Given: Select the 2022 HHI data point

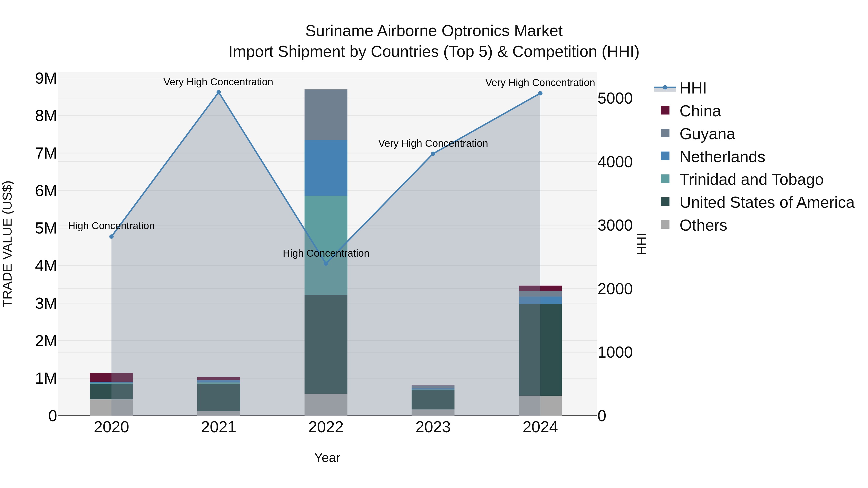Looking at the screenshot, I should coord(326,264).
